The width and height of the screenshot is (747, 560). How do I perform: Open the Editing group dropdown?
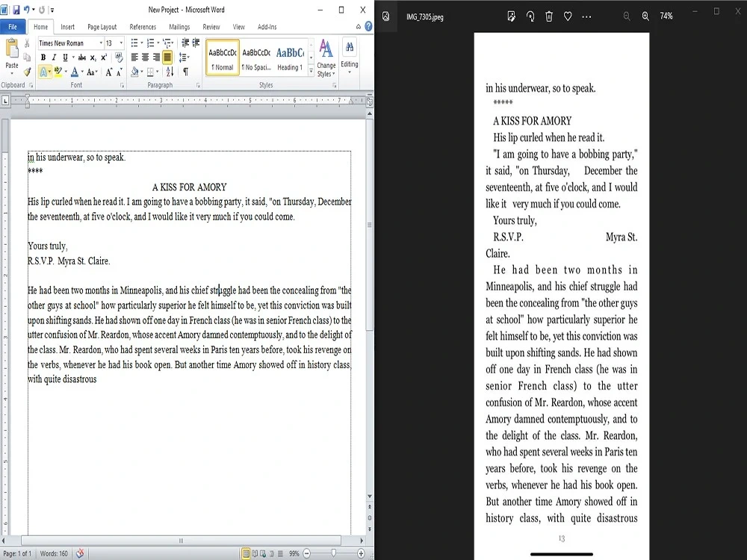click(349, 56)
